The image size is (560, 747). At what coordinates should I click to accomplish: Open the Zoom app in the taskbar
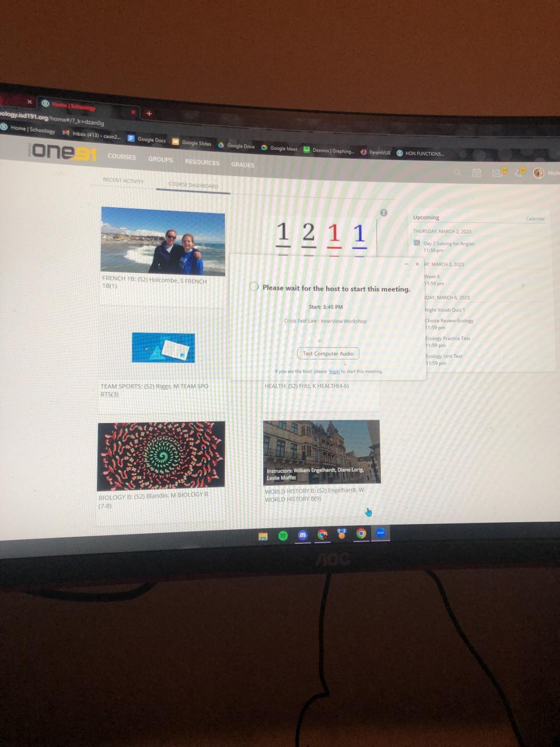(380, 533)
